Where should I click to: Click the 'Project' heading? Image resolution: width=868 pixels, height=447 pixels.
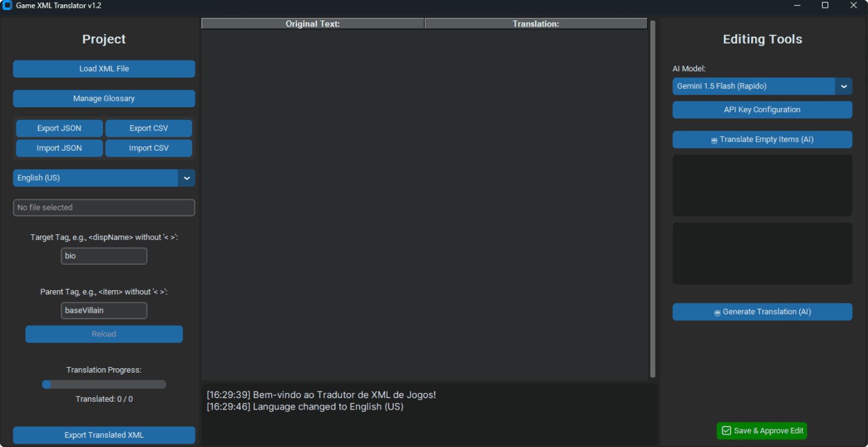click(104, 39)
